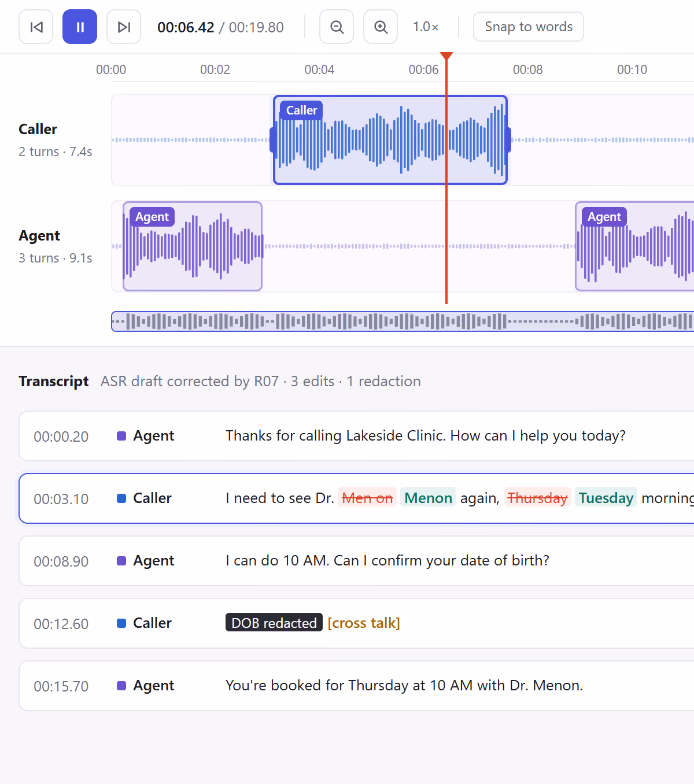Select the 00:03.10 Caller transcript timestamp
This screenshot has height=784, width=694.
click(x=61, y=499)
